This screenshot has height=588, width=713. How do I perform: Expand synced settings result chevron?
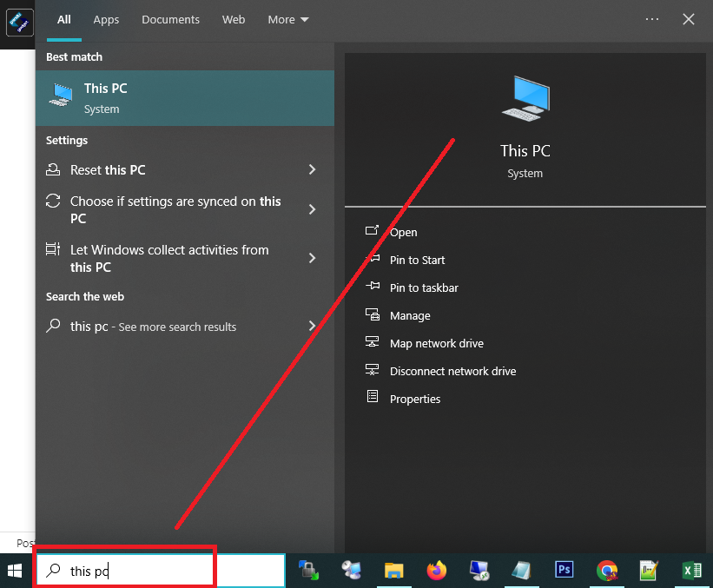312,209
